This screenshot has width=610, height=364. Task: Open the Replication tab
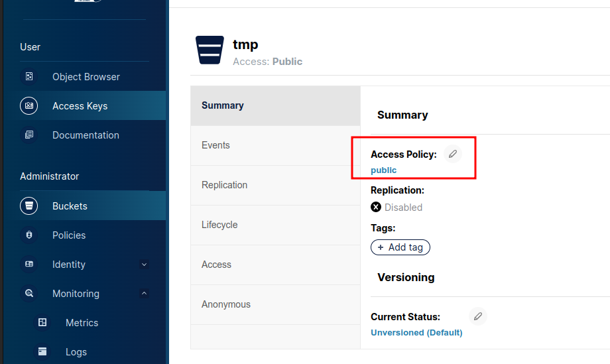coord(224,185)
